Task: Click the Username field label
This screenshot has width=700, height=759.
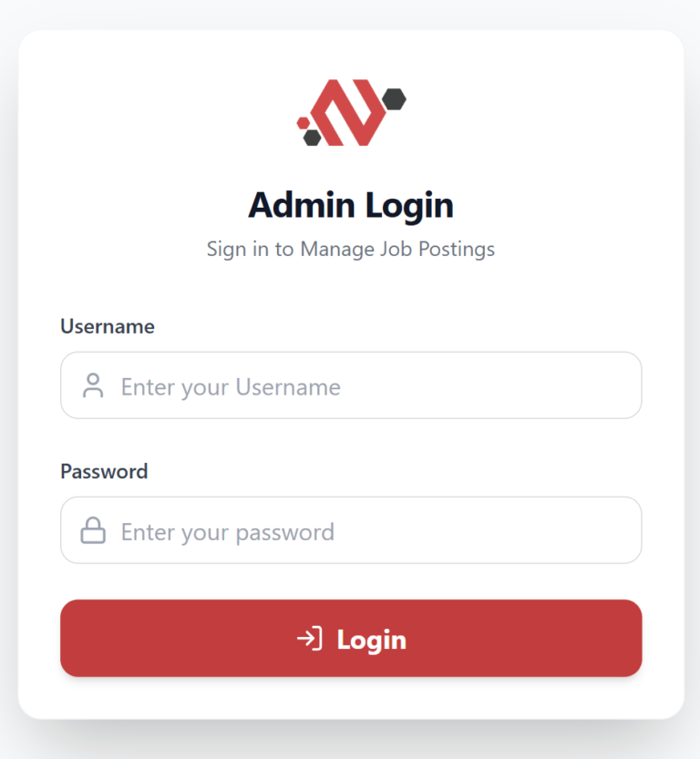Action: click(108, 326)
